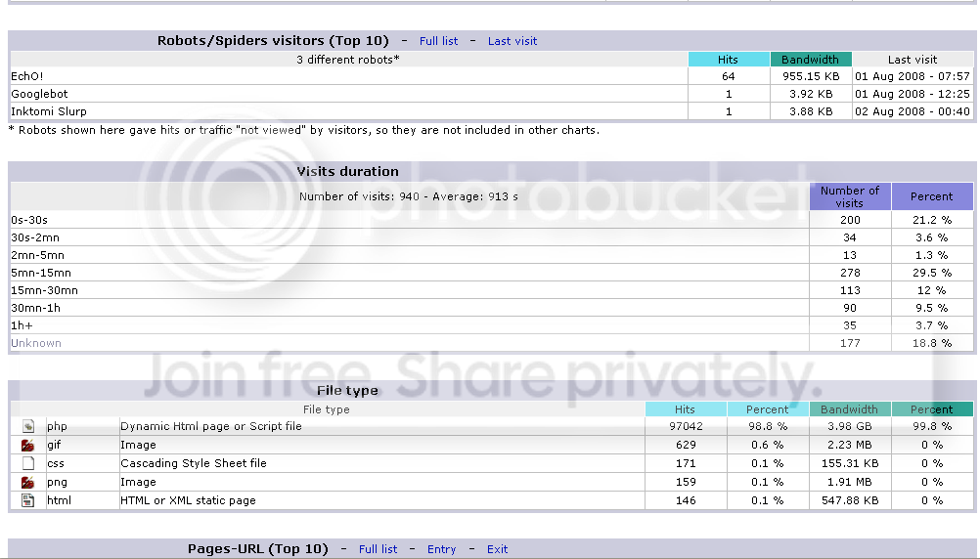This screenshot has height=559, width=980.
Task: Click the EchO! robot name
Action: pos(26,77)
